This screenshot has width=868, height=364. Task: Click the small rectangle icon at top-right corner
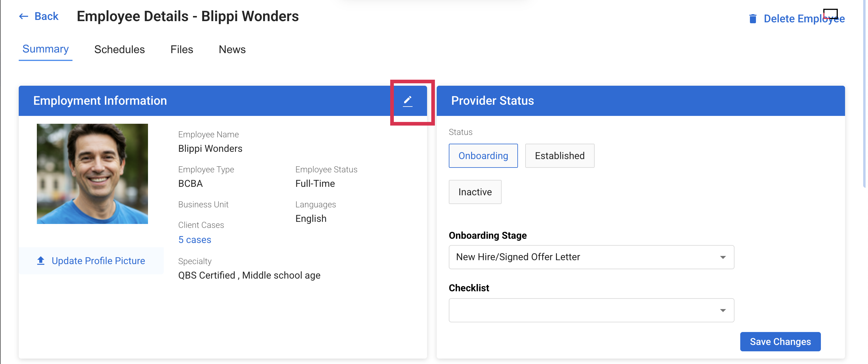[x=830, y=14]
